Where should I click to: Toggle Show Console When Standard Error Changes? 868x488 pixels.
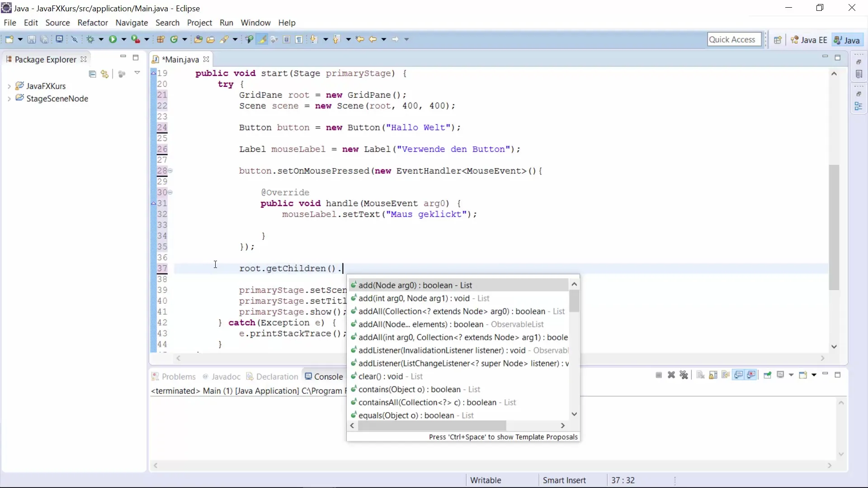pos(751,375)
